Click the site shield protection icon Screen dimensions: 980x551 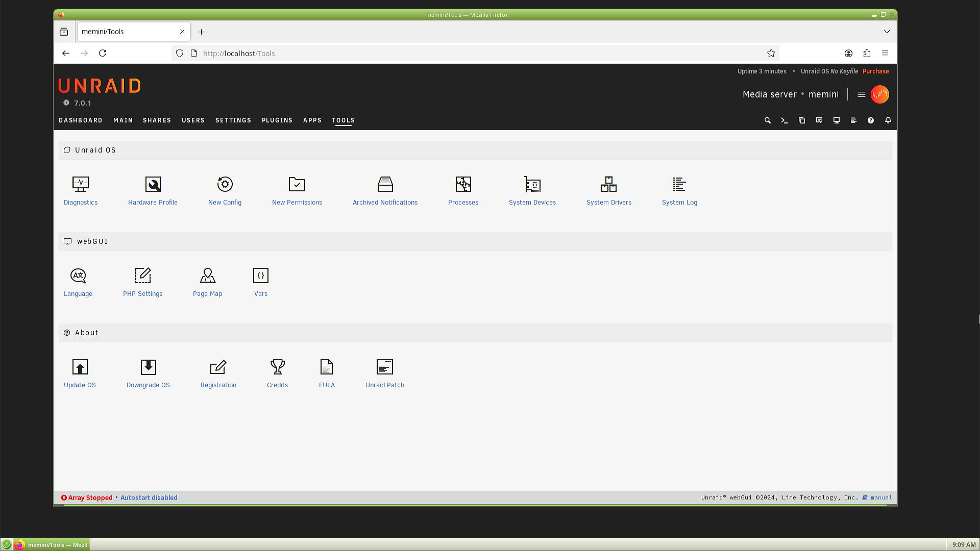pyautogui.click(x=180, y=53)
